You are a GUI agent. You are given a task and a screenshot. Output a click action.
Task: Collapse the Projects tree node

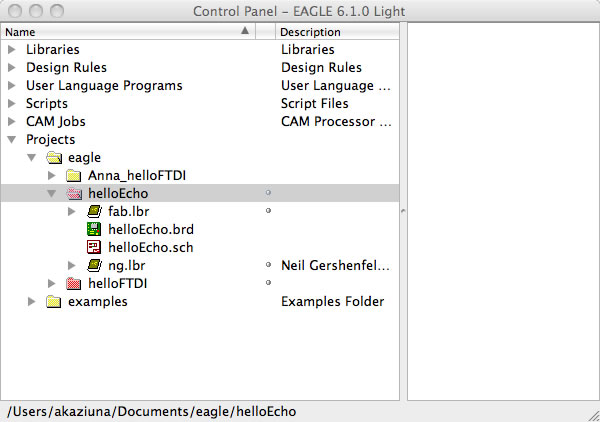(12, 140)
